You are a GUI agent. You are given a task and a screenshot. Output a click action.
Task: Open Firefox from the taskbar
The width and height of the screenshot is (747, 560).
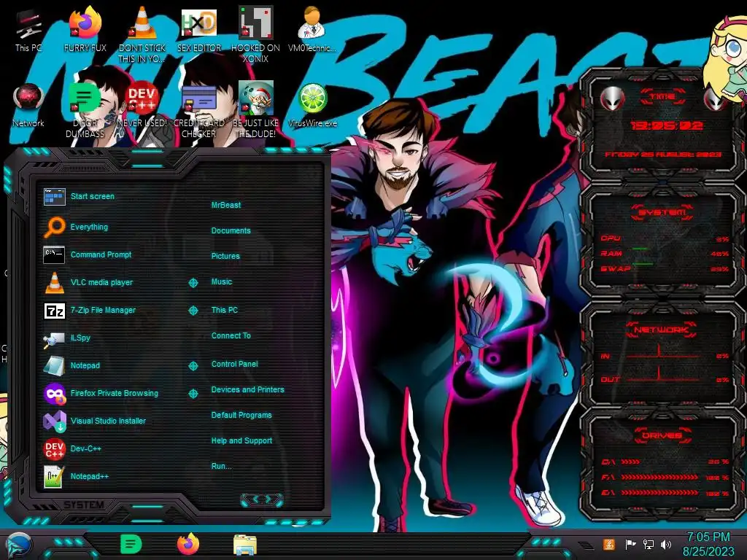(x=188, y=544)
